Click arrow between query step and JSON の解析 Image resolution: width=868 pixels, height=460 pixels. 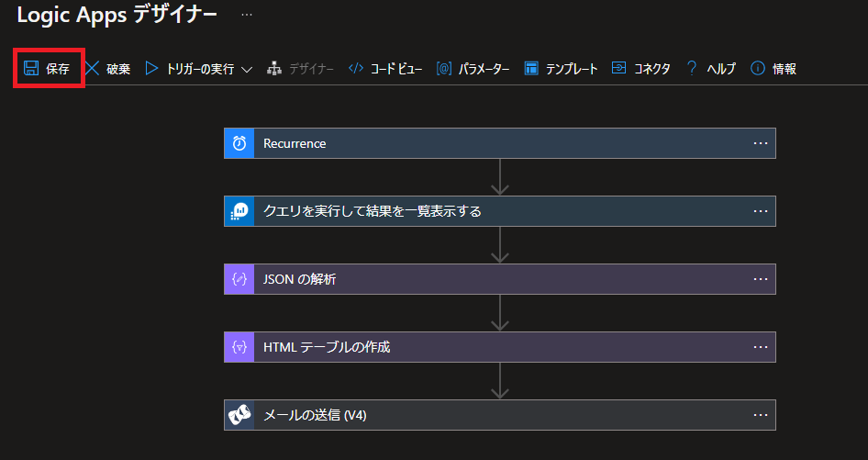(x=500, y=245)
